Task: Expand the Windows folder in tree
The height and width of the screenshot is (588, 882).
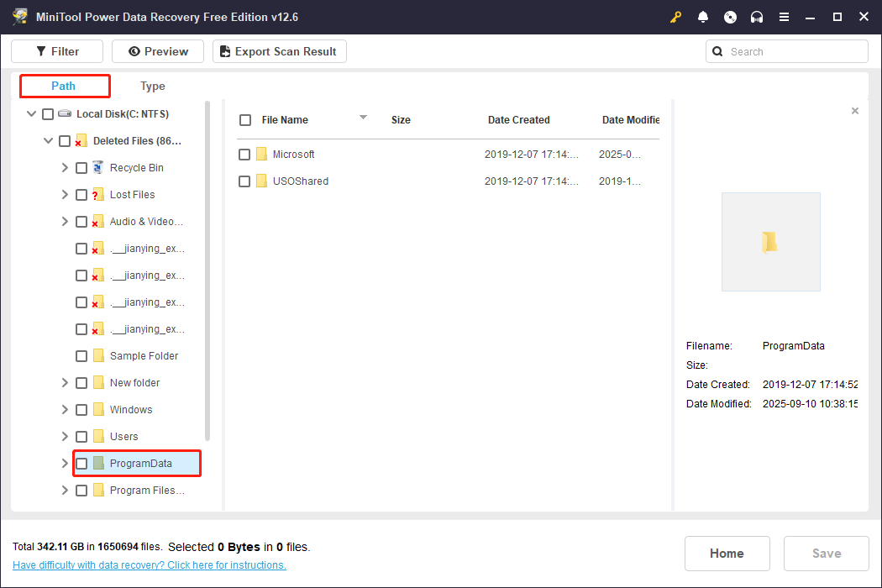Action: pyautogui.click(x=65, y=410)
